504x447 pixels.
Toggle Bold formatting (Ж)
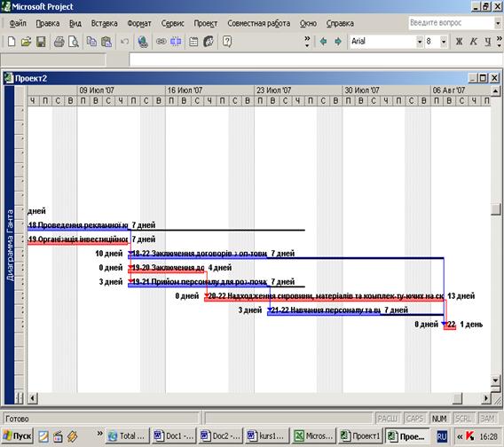tap(459, 42)
